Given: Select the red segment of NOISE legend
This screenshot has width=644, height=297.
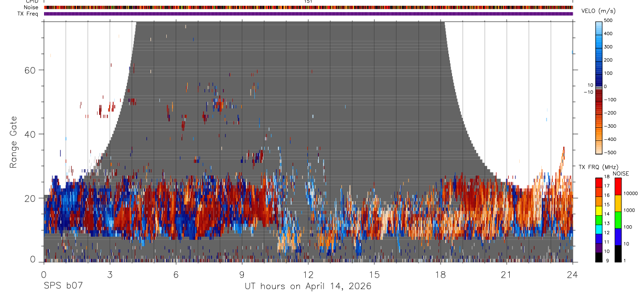Looking at the screenshot, I should pos(618,186).
